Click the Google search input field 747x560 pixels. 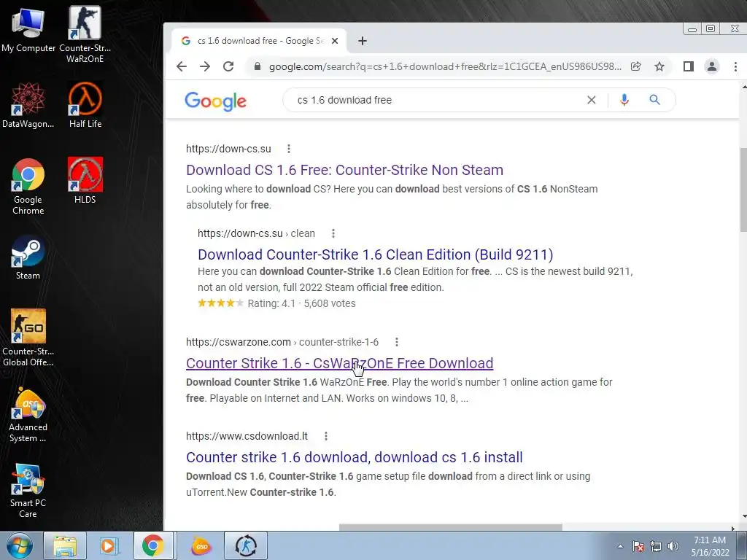[438, 100]
